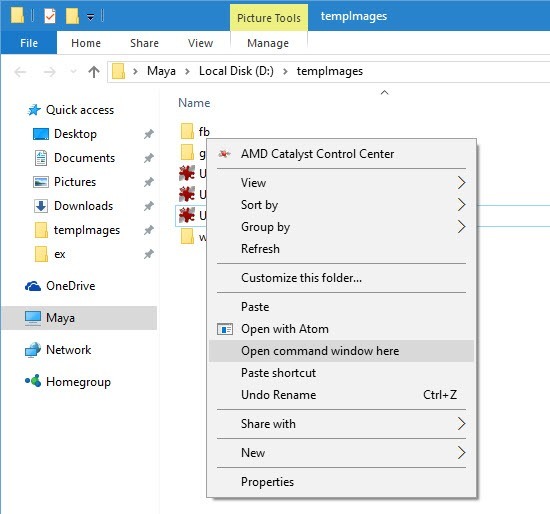Choose Paste in the context menu
The width and height of the screenshot is (550, 514).
click(x=341, y=307)
